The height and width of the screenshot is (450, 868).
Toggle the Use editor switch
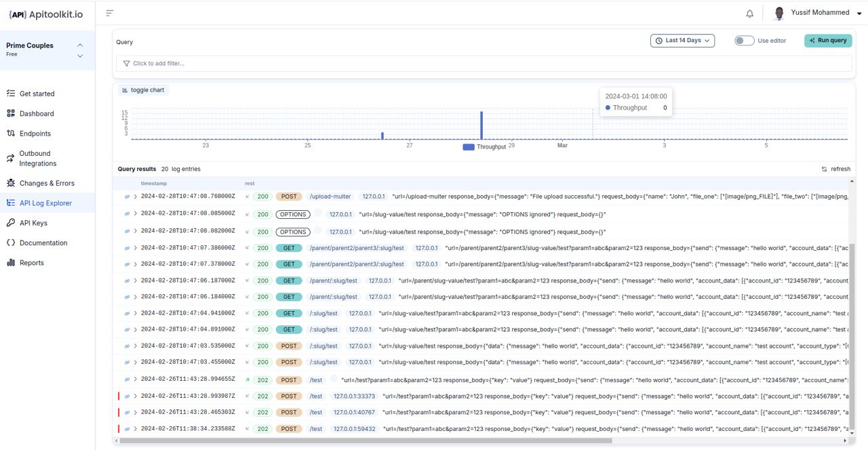(x=743, y=41)
